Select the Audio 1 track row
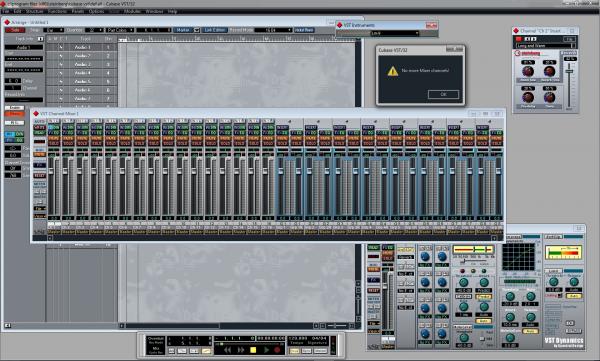 coord(82,47)
